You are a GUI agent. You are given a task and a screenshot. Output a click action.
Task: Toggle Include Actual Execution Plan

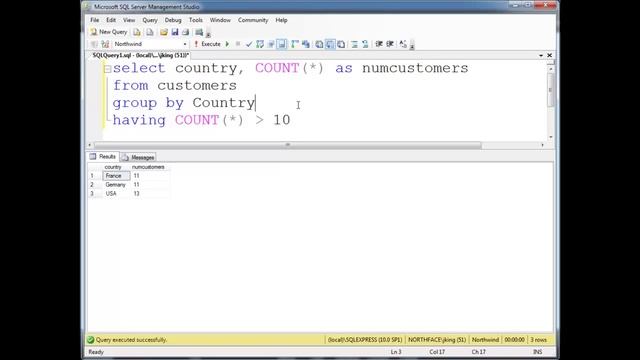[x=295, y=44]
